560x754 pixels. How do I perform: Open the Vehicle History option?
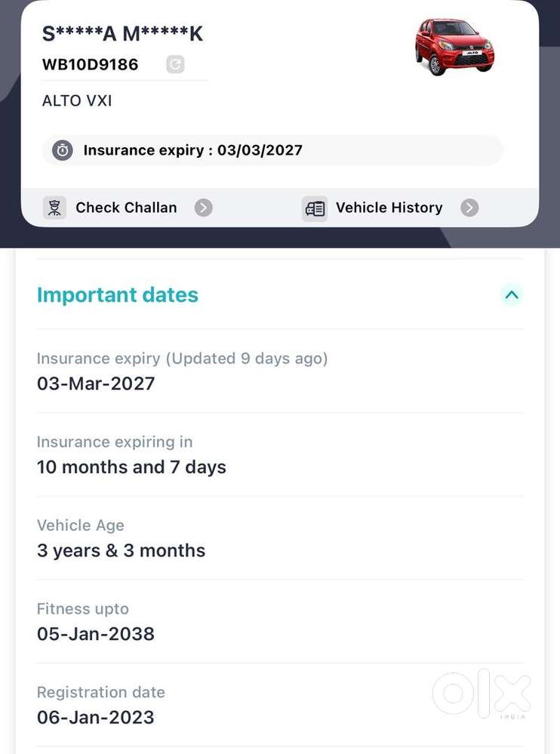click(388, 208)
